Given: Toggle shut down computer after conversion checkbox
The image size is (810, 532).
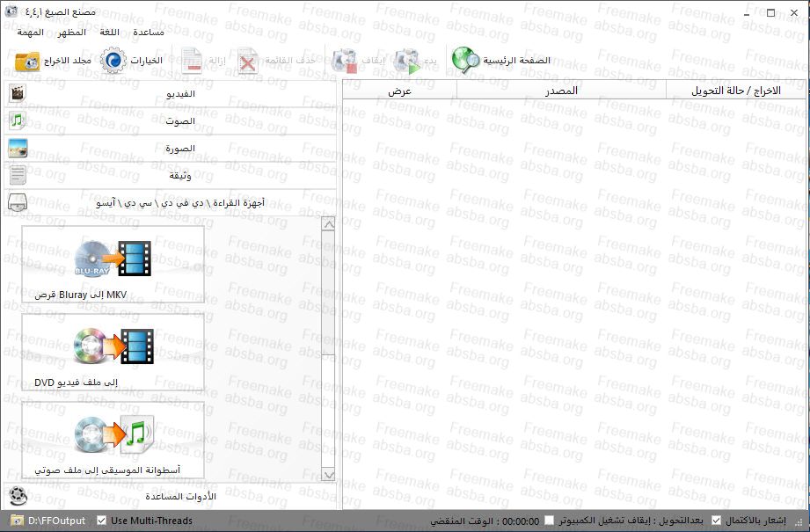Looking at the screenshot, I should [549, 521].
